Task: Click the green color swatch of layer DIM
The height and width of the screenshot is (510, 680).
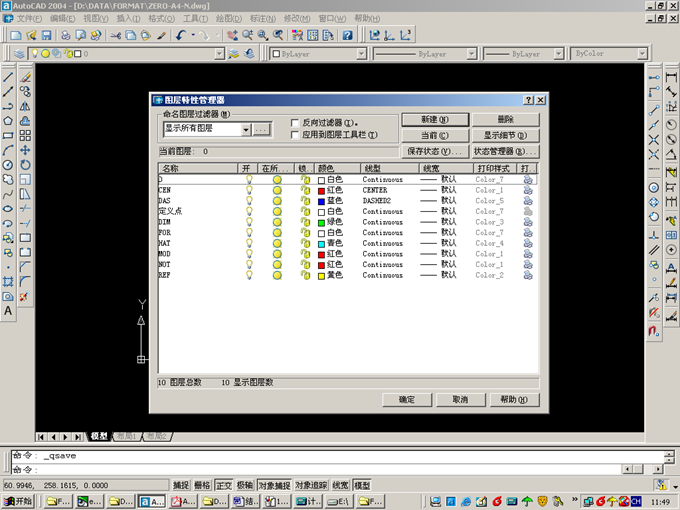Action: (321, 222)
